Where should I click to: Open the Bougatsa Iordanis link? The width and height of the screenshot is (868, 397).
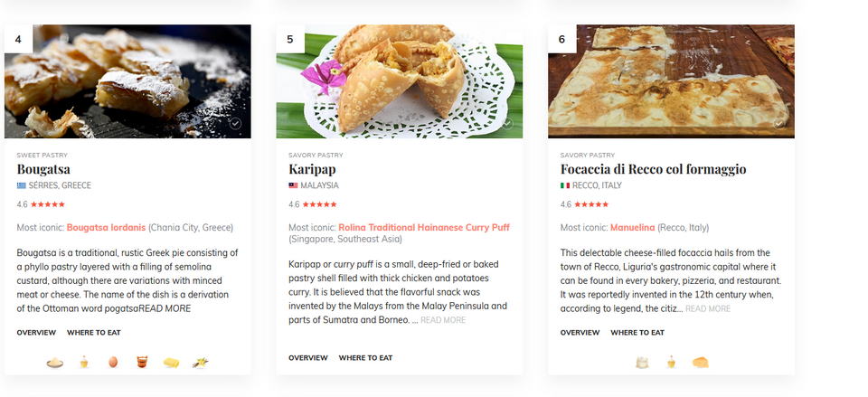click(107, 228)
